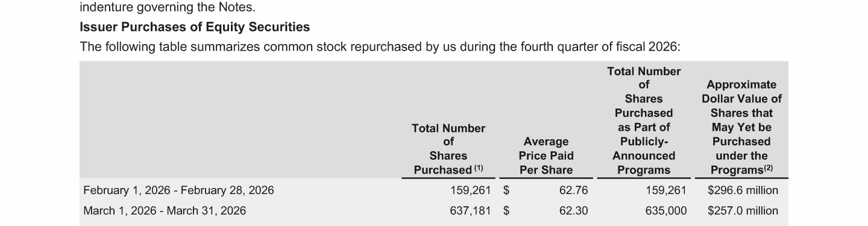
Task: Click the 62.76 average price value
Action: point(573,190)
